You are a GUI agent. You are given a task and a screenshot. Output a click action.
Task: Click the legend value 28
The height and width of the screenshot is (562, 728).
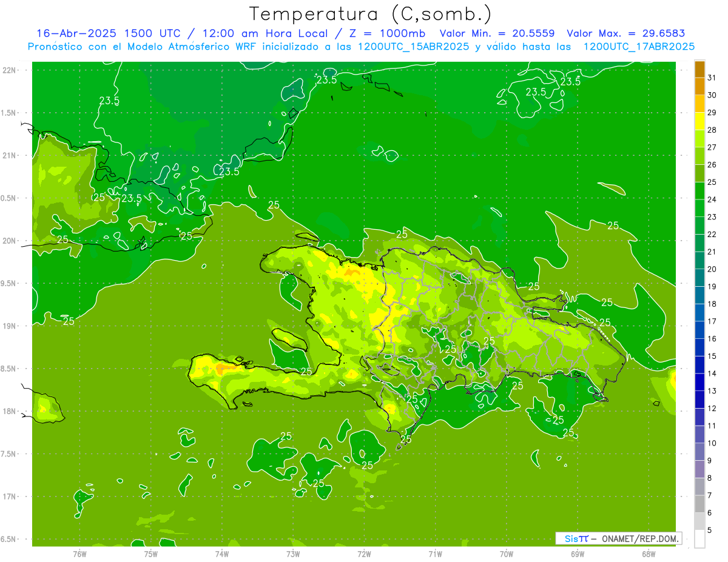[712, 130]
